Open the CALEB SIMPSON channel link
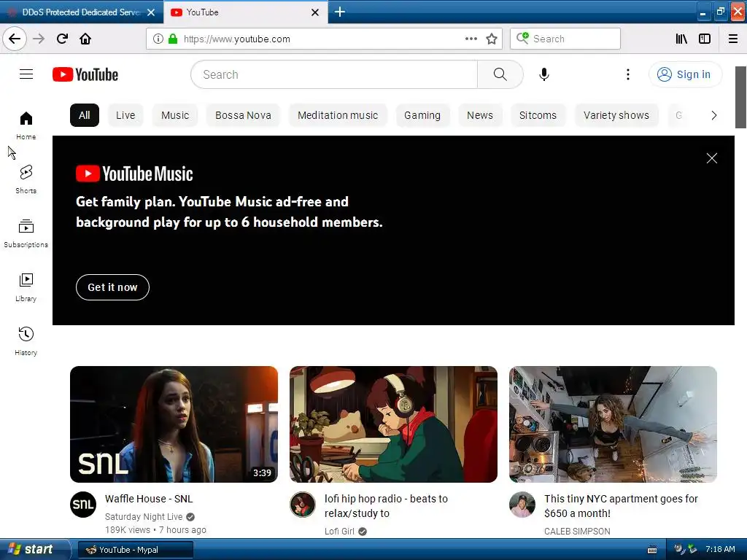 pyautogui.click(x=577, y=531)
